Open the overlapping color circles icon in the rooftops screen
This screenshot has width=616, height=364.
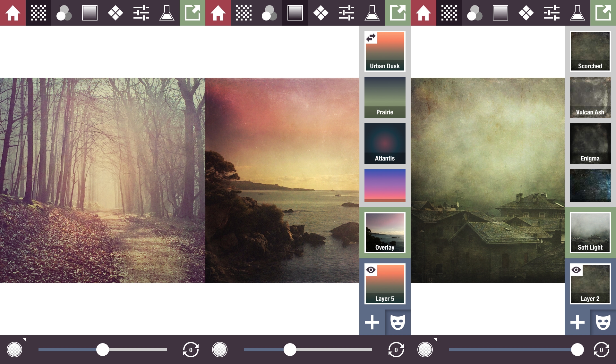pos(475,13)
